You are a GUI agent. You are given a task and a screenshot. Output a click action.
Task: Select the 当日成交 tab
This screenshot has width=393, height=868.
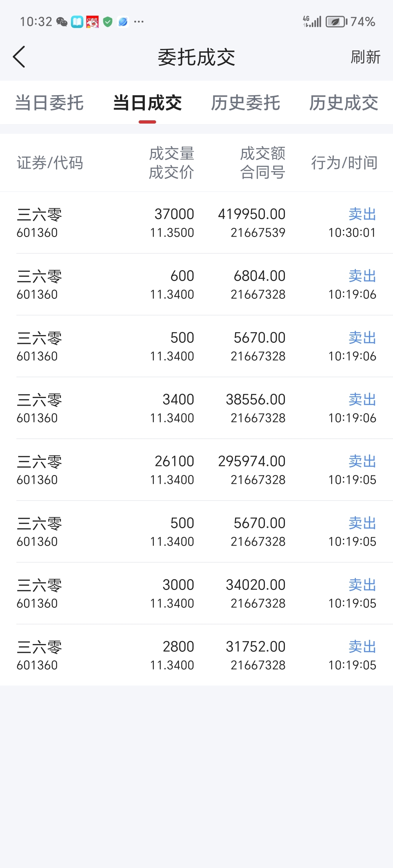(x=147, y=103)
